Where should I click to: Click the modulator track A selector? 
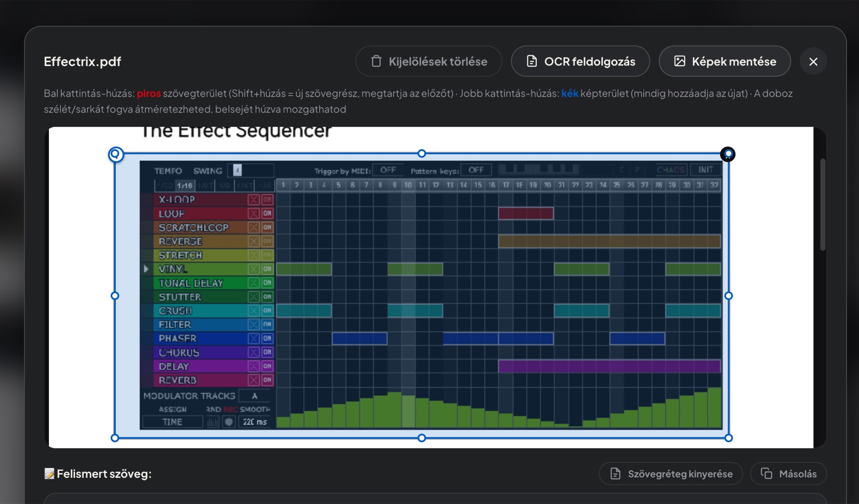pos(255,396)
